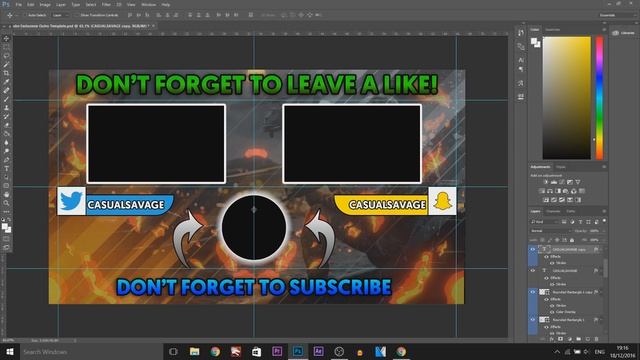Select the Blur tool
Image resolution: width=640 pixels, height=360 pixels.
point(6,142)
